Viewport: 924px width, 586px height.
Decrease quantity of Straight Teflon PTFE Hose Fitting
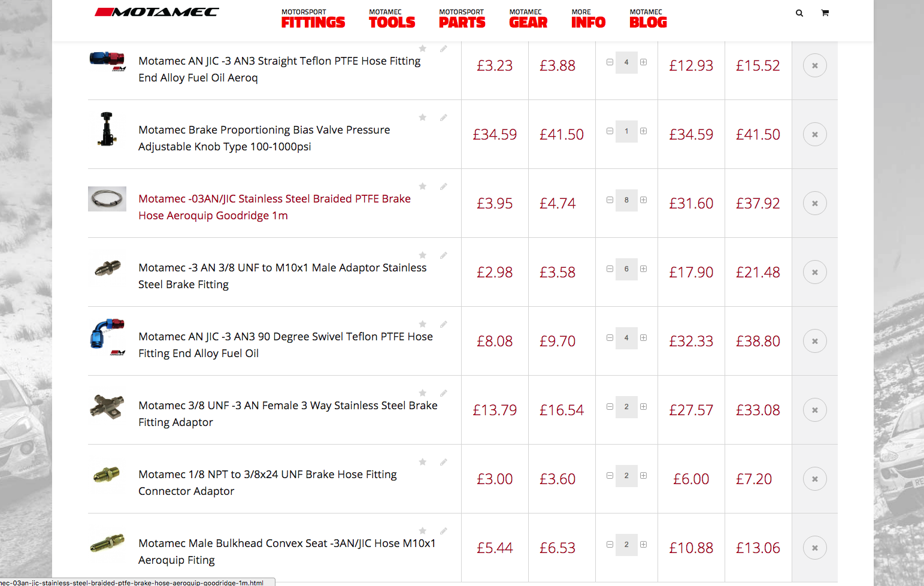click(x=610, y=62)
